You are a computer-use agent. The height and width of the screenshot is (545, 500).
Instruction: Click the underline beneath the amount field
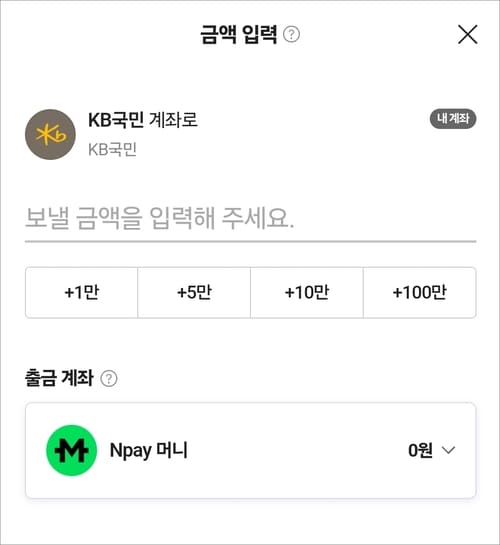tap(251, 241)
